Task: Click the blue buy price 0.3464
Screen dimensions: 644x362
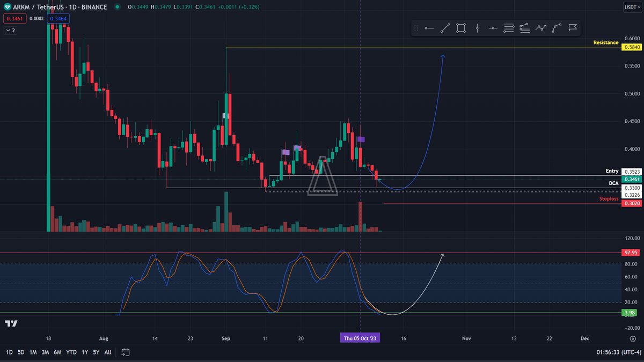Action: (58, 18)
